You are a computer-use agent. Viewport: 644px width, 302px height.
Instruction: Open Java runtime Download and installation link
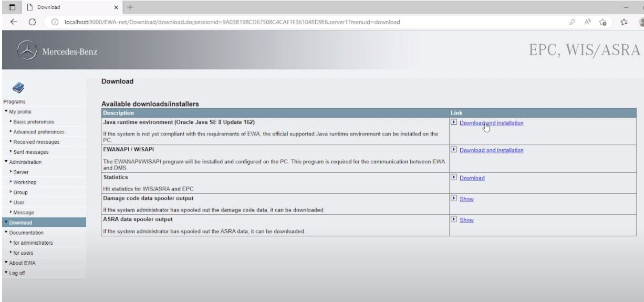click(491, 123)
